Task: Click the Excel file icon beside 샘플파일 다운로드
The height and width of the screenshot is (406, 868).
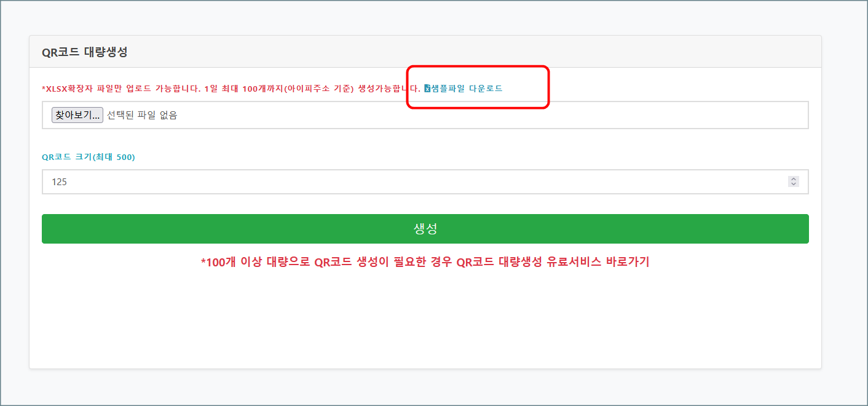Action: [427, 89]
